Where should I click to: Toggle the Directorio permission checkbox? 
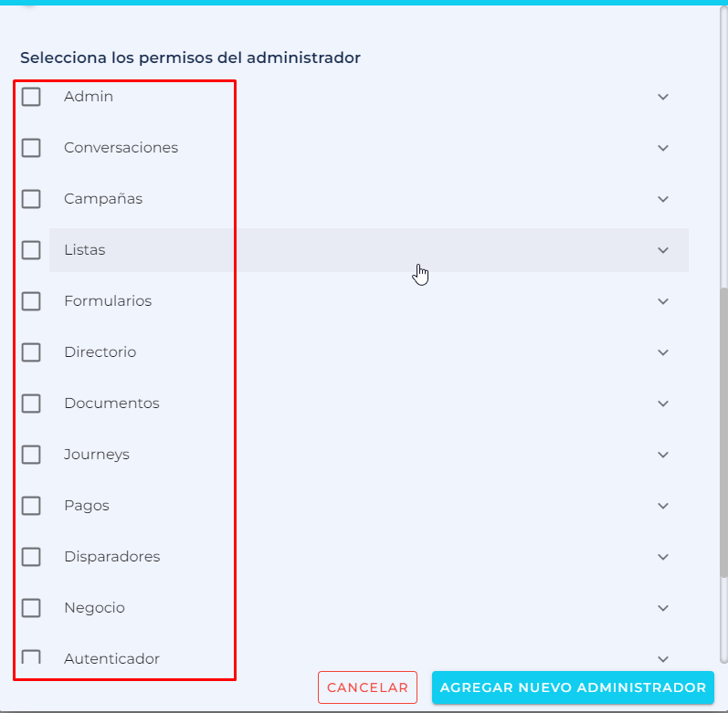point(31,352)
